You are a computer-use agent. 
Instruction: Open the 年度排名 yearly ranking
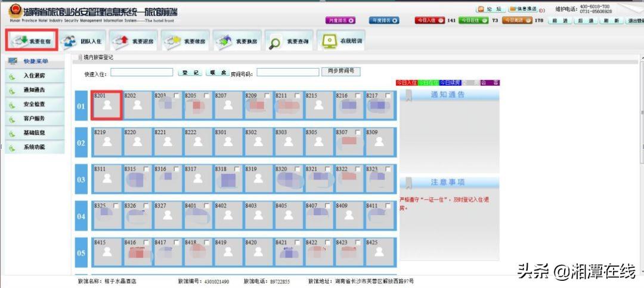(x=384, y=20)
